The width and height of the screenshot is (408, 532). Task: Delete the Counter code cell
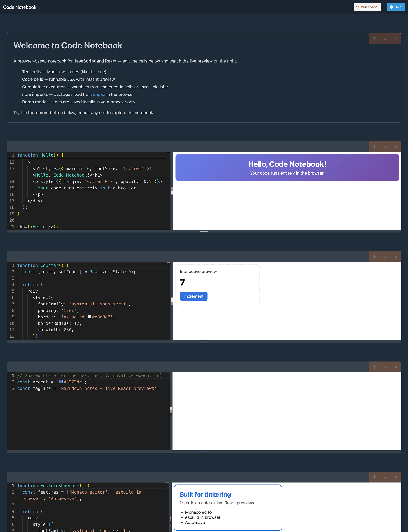click(396, 257)
